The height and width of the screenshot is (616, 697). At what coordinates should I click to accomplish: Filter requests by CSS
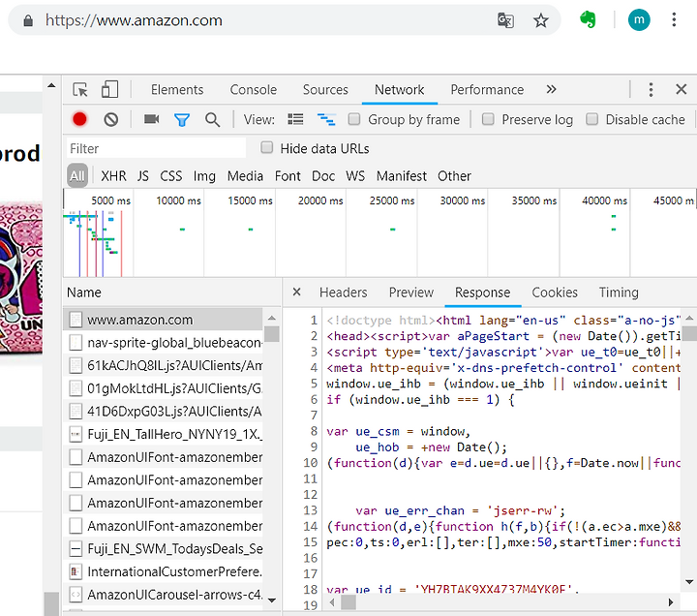171,176
